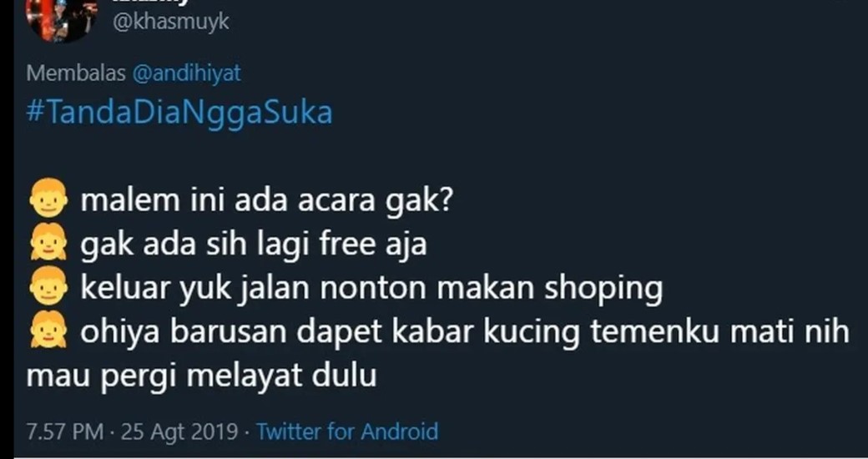Screen dimensions: 868x459
Task: Click girl emoji before "ohiya barusan"
Action: coord(48,330)
